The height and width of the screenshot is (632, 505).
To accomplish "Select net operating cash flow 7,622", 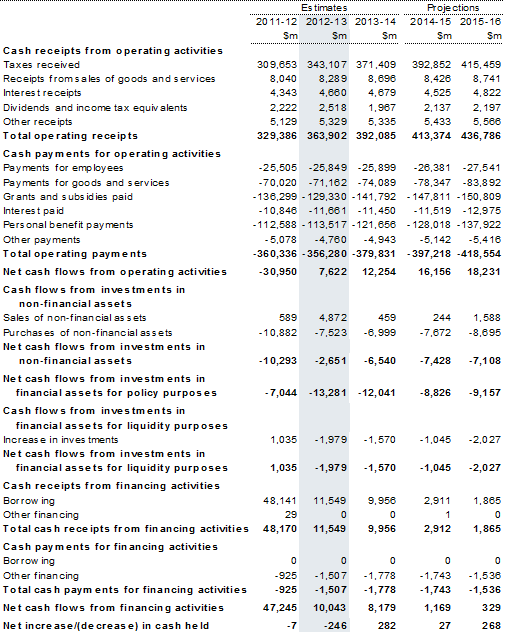I will [x=333, y=272].
